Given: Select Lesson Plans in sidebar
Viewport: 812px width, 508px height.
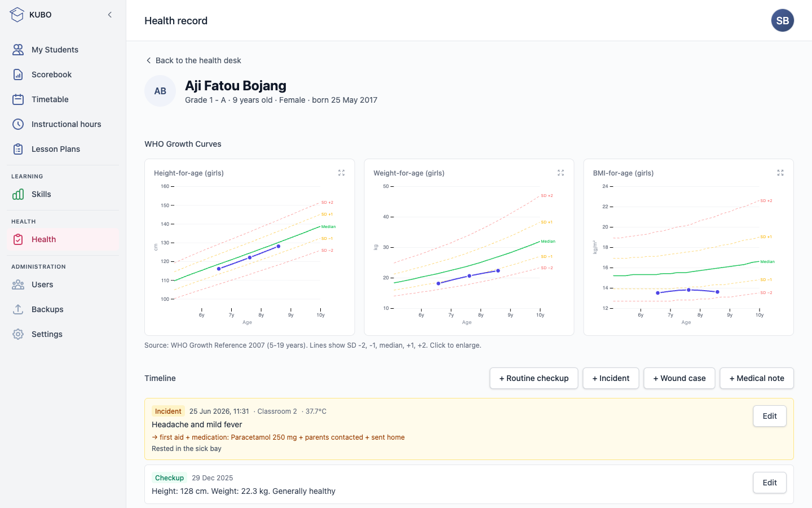Looking at the screenshot, I should [x=63, y=149].
